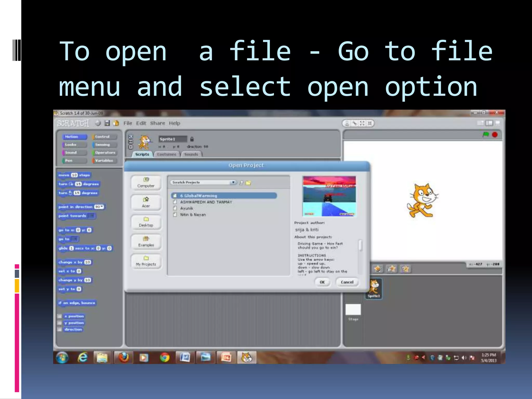Image resolution: width=532 pixels, height=399 pixels.
Task: Open the Acer home folder shortcut
Action: pyautogui.click(x=146, y=203)
